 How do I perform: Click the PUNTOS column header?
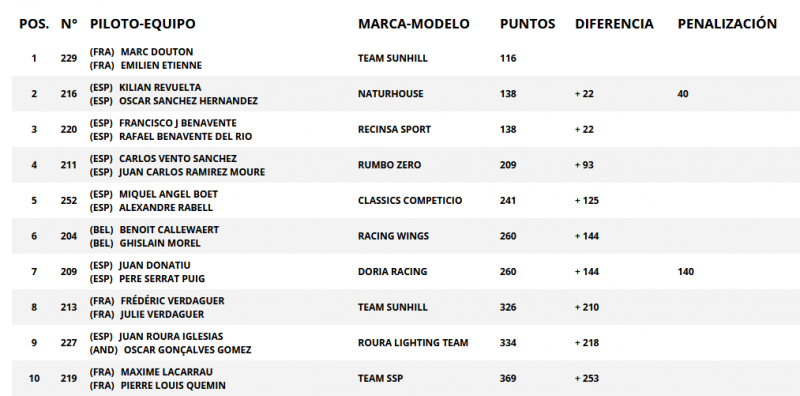pos(527,24)
